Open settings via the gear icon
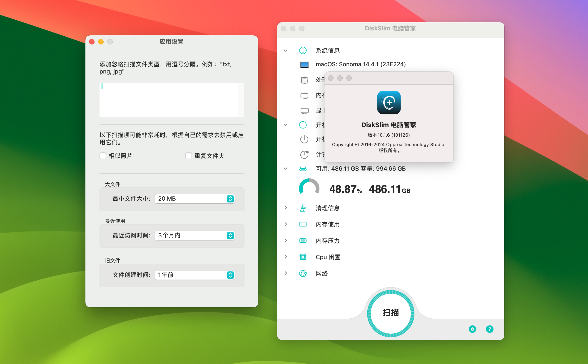 472,329
